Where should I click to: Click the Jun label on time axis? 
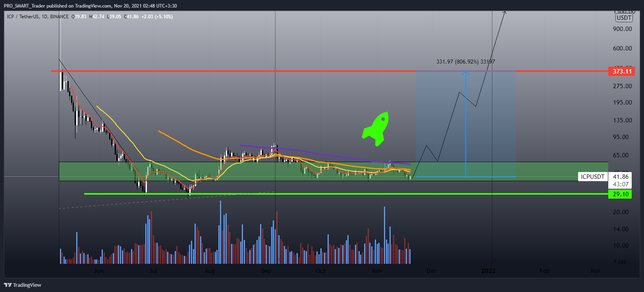98,271
